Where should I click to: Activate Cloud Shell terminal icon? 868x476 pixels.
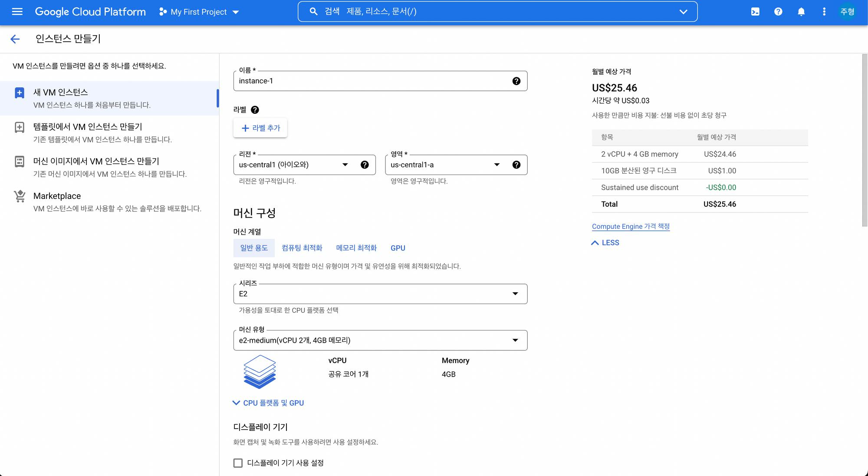[x=755, y=12]
